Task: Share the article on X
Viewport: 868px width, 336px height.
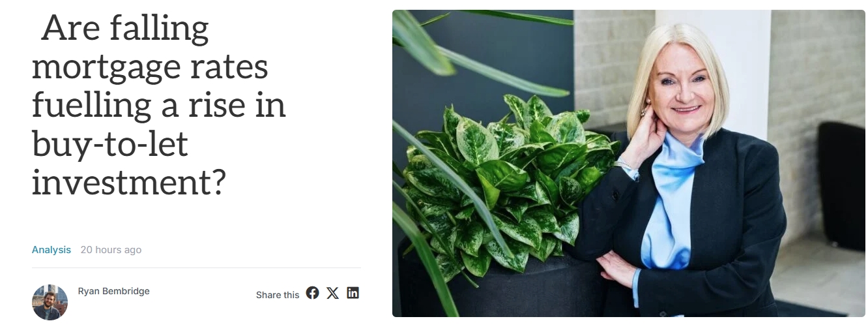Action: pos(333,293)
